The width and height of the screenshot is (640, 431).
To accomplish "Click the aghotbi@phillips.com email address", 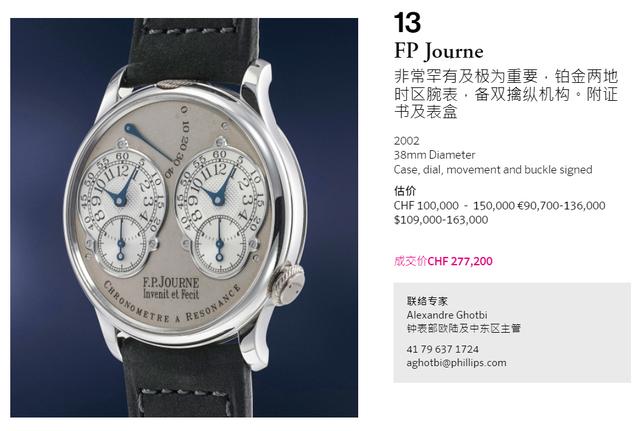I will (x=456, y=363).
